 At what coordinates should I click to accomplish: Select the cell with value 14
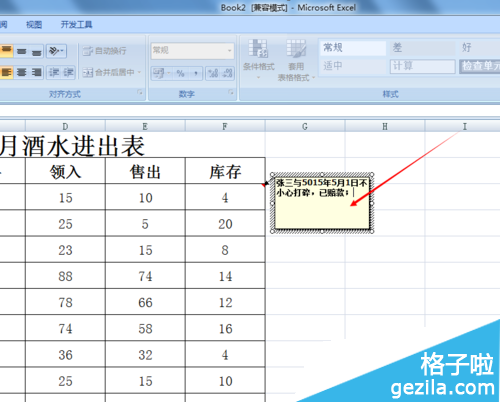pos(225,276)
